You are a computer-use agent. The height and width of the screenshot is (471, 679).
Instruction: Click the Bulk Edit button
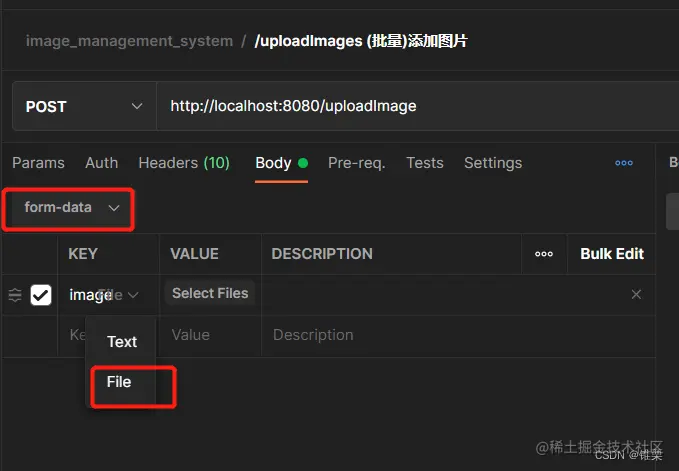(612, 254)
